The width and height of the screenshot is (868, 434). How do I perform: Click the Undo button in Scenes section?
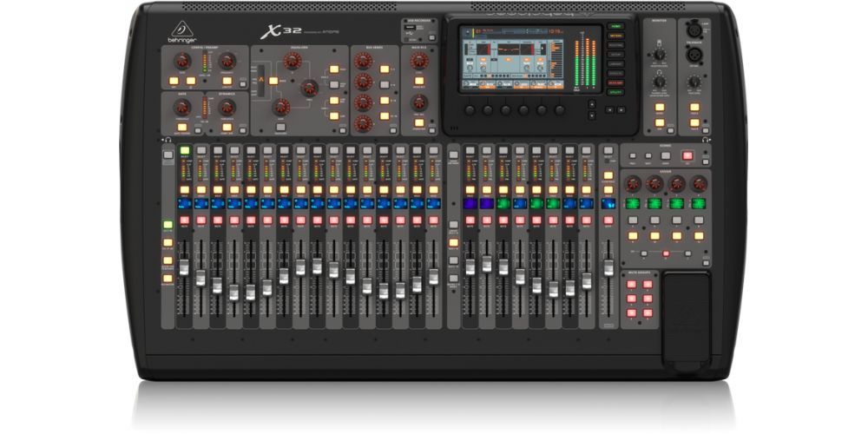666,155
